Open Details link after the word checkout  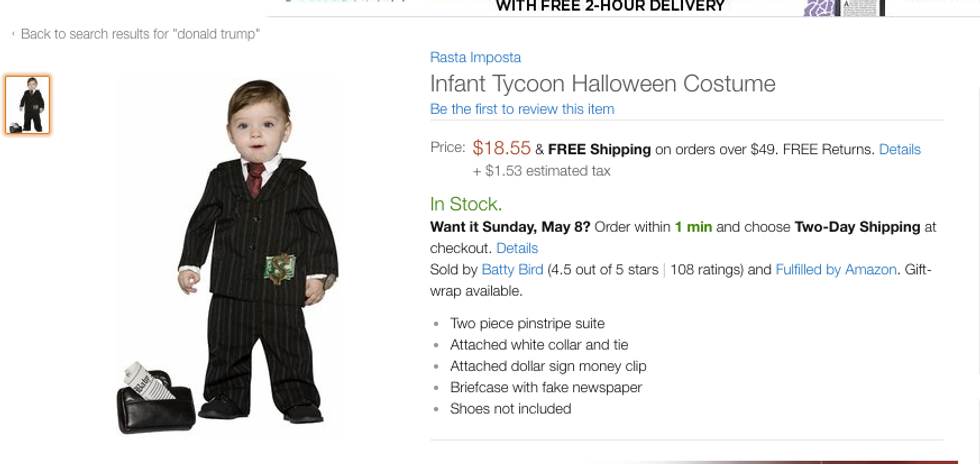(517, 248)
